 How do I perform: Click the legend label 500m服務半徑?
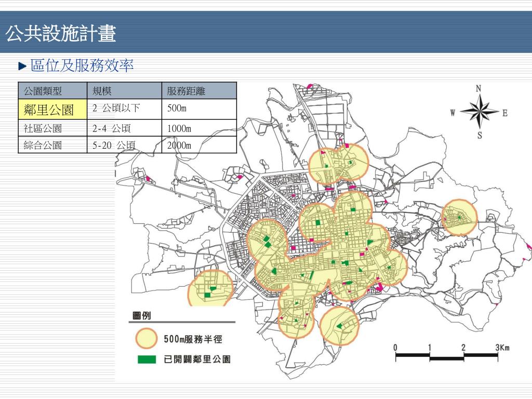pos(193,339)
